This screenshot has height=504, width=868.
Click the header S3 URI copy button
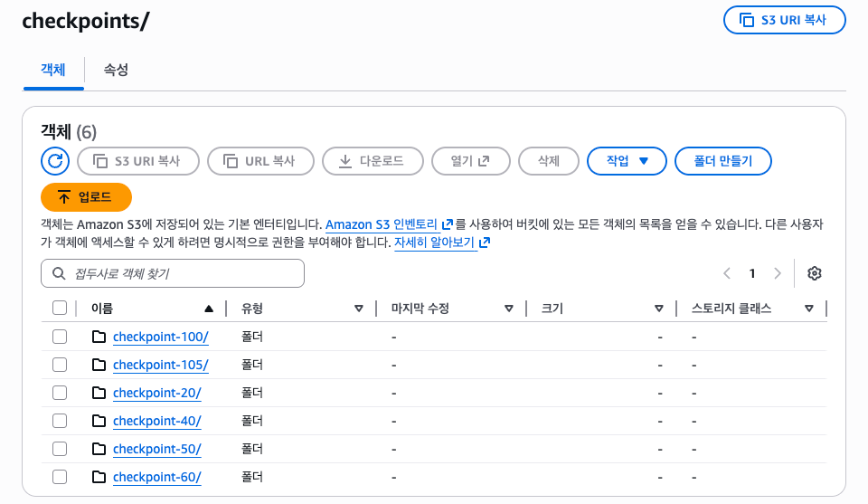point(784,20)
